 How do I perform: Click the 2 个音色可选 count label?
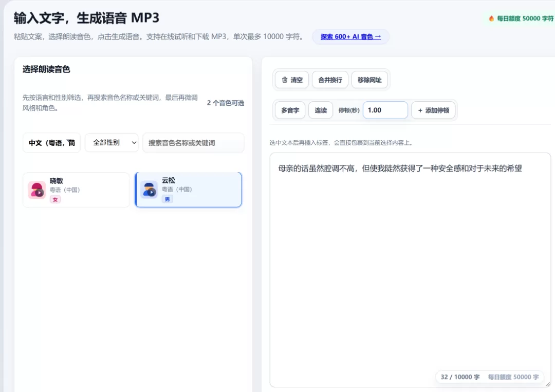(226, 103)
